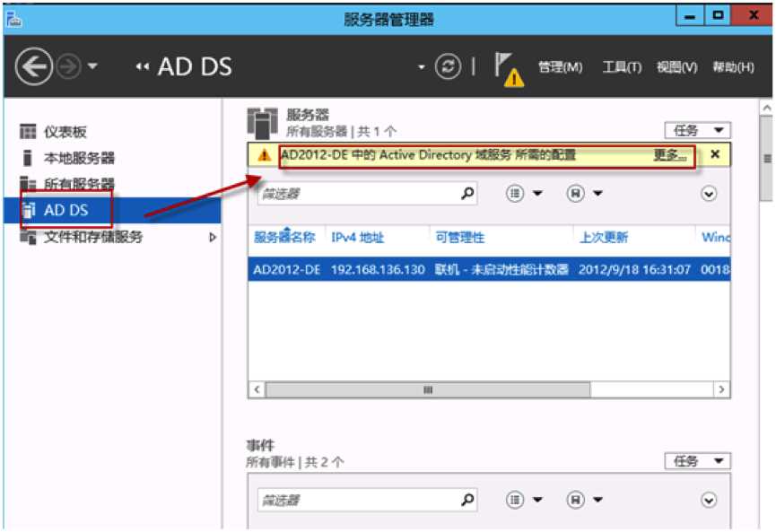Sort by 上次更新 column header
This screenshot has height=532, width=776.
pos(604,238)
